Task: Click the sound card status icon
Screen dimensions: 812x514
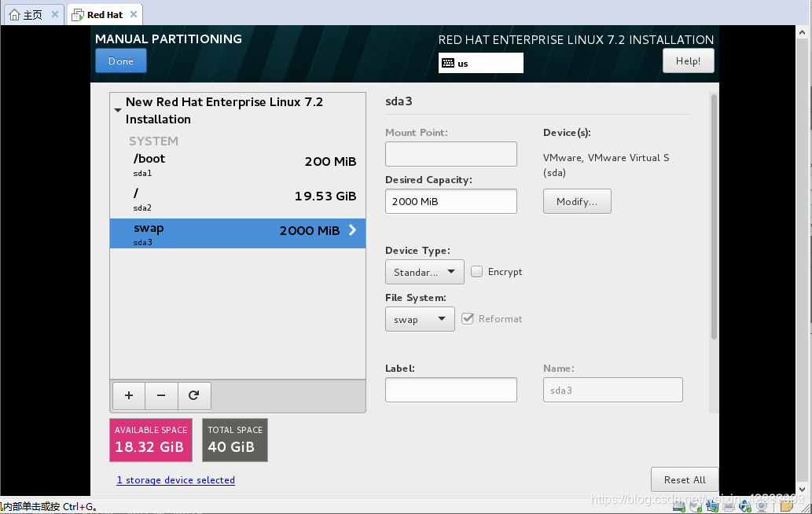Action: [x=745, y=505]
